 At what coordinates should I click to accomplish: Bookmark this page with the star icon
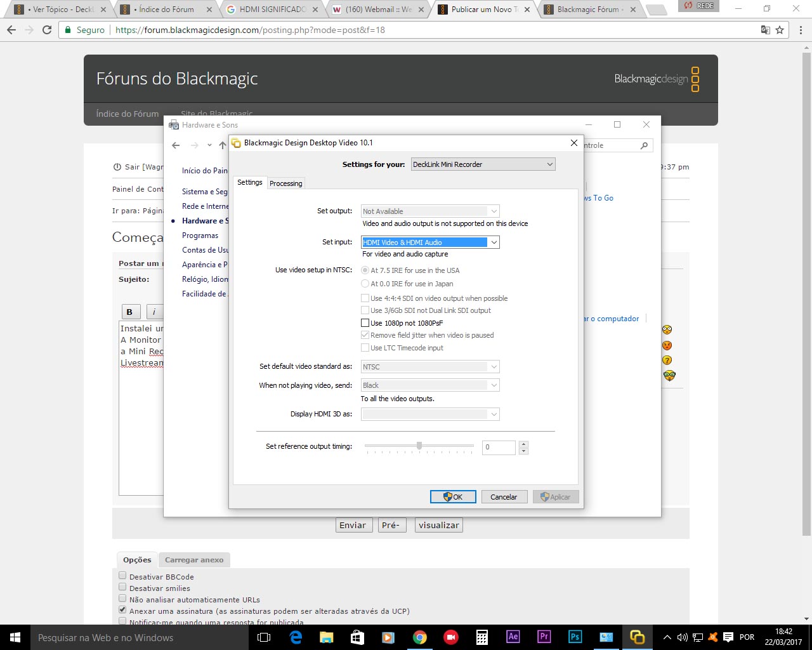[x=780, y=30]
